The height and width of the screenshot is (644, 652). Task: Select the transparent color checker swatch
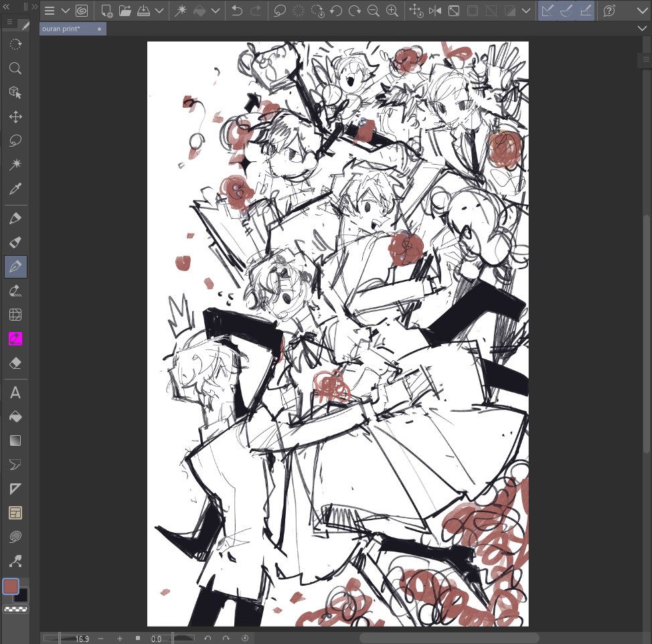[16, 609]
